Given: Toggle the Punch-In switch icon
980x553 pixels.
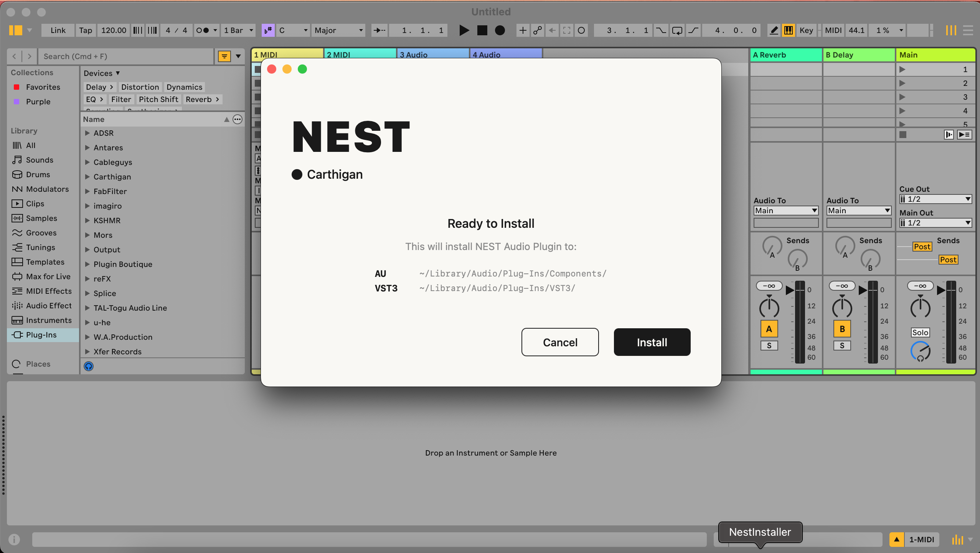Looking at the screenshot, I should click(661, 30).
